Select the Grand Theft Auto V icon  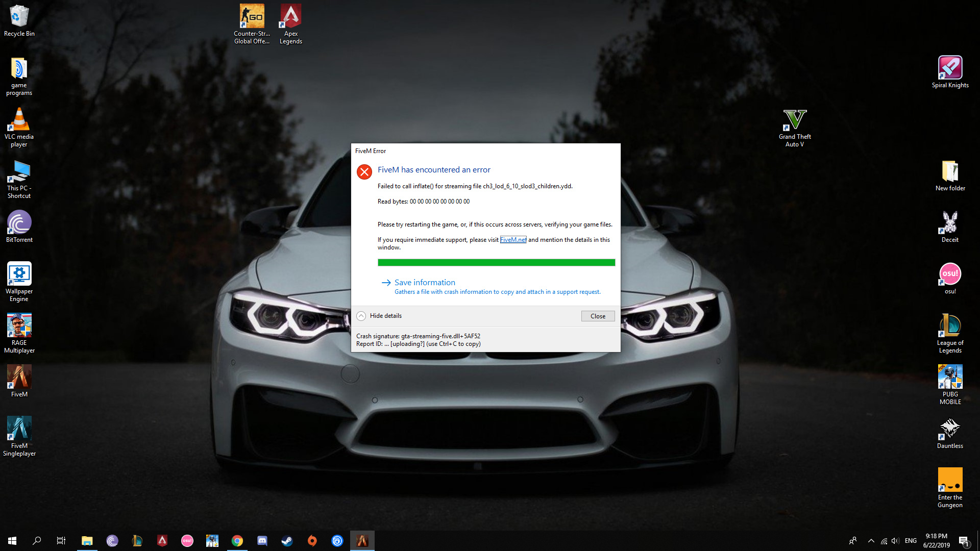795,128
